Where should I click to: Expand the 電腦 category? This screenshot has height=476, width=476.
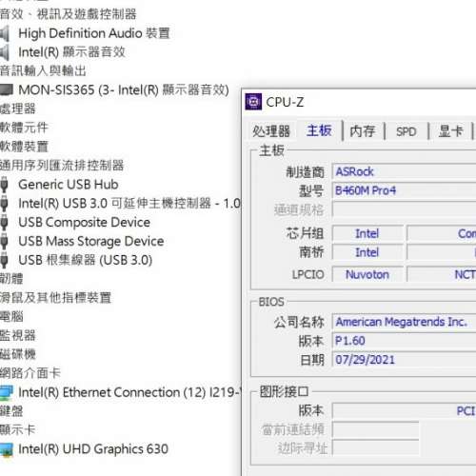click(x=11, y=317)
